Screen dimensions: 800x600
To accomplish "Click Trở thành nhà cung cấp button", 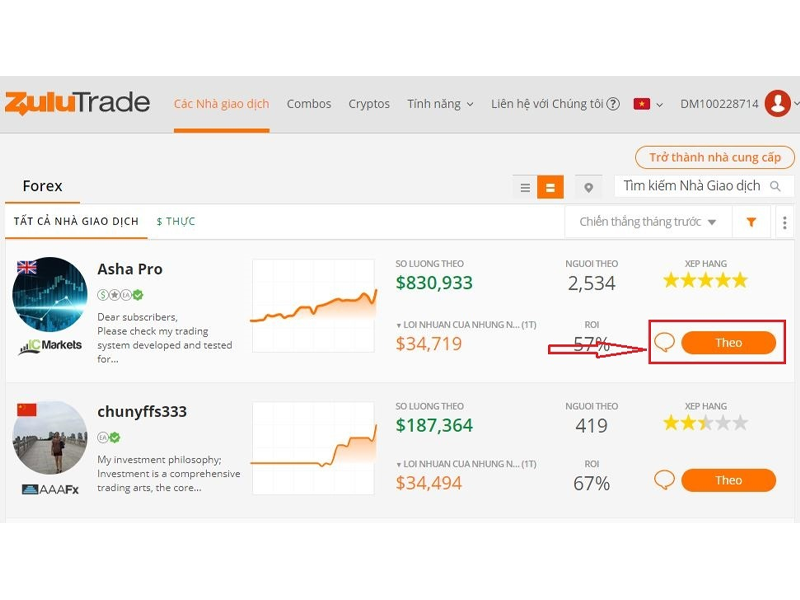I will 714,158.
